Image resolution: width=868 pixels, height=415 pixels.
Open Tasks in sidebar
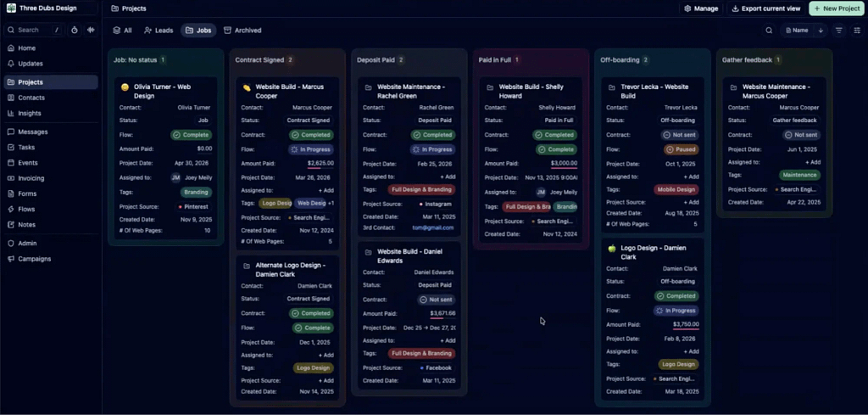click(x=51, y=148)
